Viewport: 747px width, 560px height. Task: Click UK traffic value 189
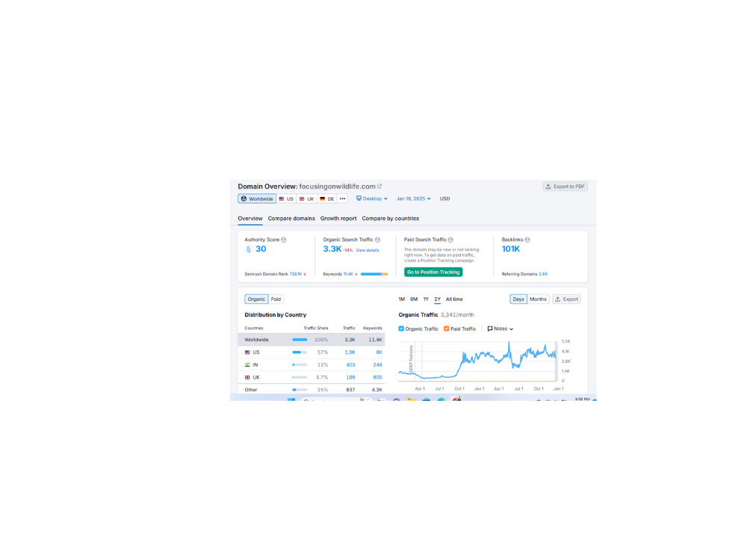(350, 377)
